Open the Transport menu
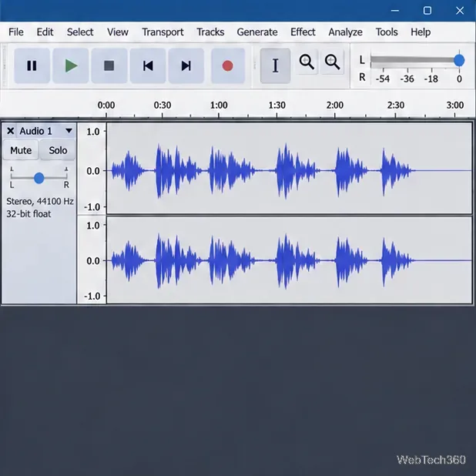 tap(163, 32)
